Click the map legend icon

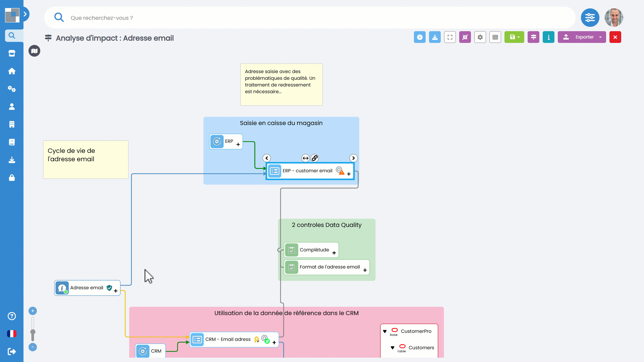tap(34, 51)
